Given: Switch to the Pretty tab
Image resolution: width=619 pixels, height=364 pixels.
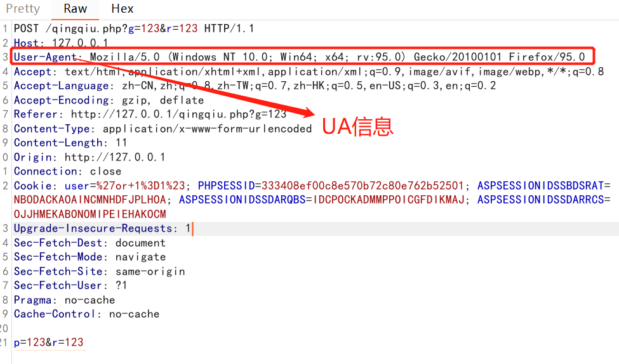Looking at the screenshot, I should [x=23, y=9].
